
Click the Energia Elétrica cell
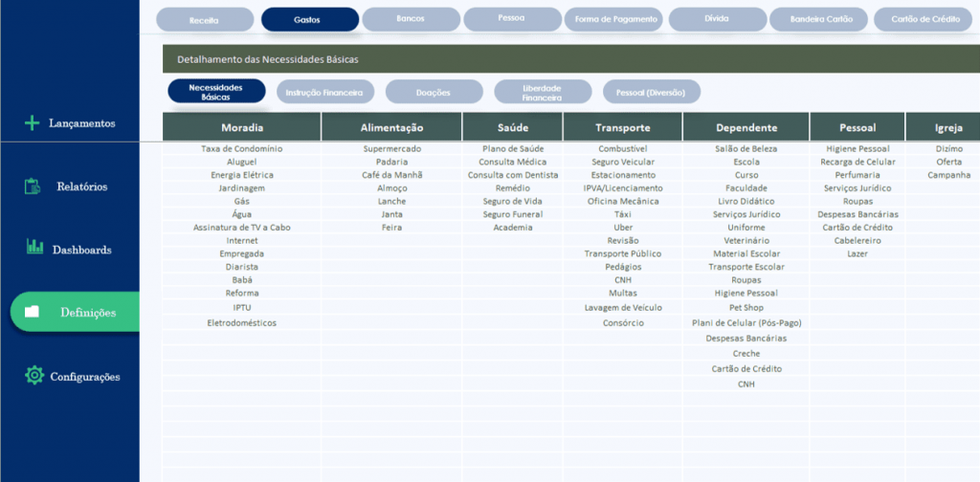tap(242, 175)
